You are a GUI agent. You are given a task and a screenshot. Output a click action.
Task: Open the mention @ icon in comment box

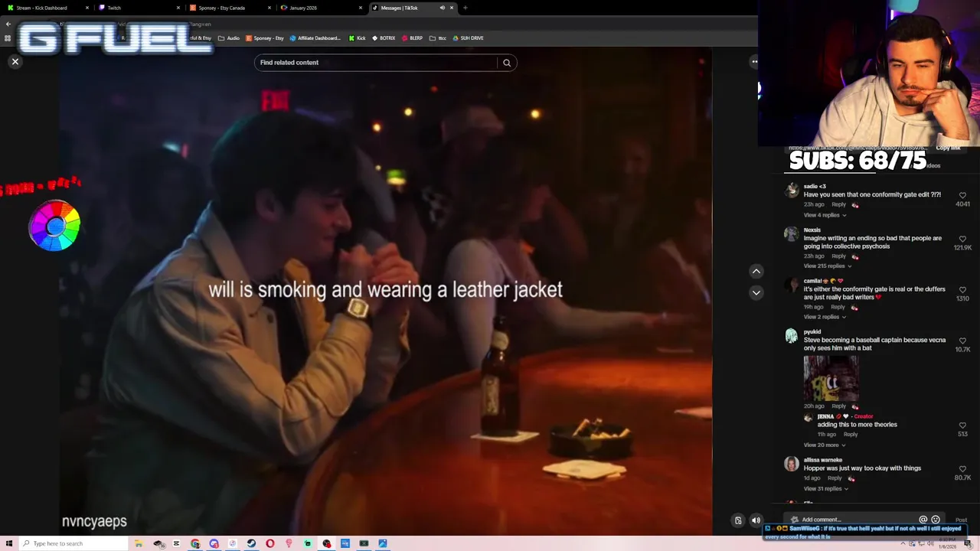pyautogui.click(x=923, y=520)
